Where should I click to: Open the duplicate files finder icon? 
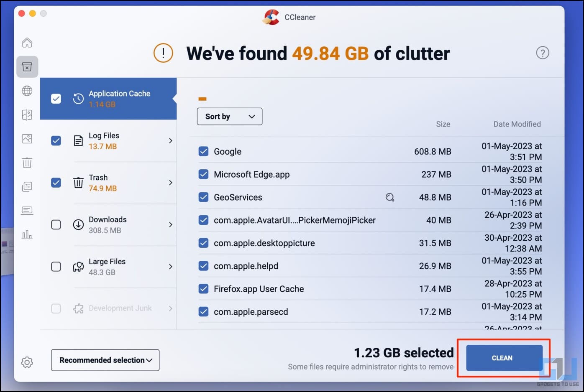27,115
